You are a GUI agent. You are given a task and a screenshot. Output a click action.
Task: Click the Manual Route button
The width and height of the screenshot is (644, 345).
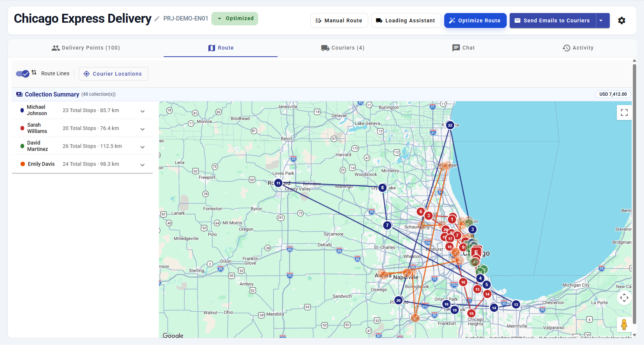339,20
